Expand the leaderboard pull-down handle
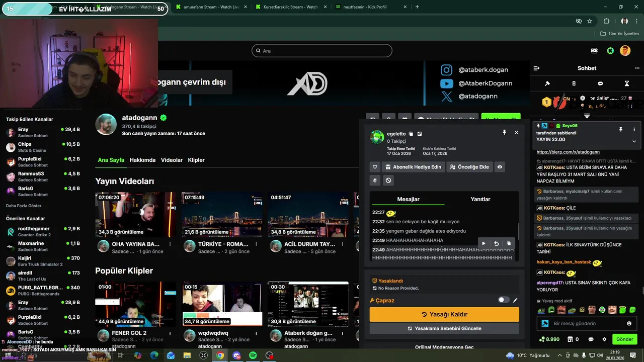This screenshot has width=644, height=362. [x=587, y=116]
